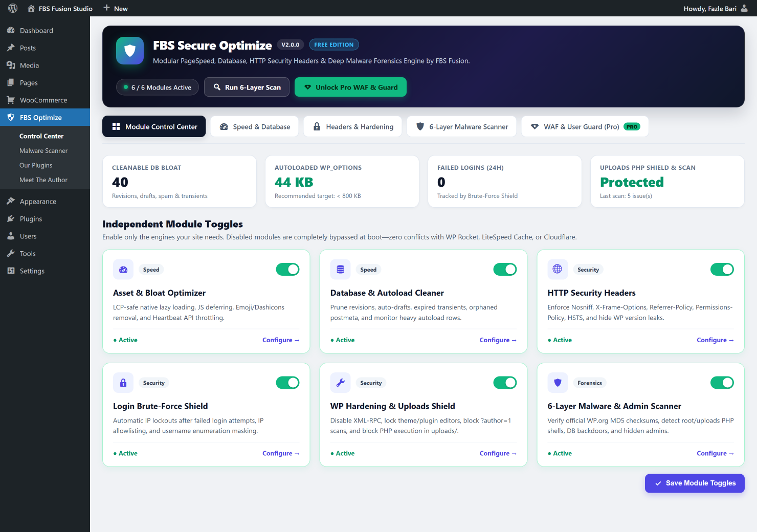
Task: Go to Appearance in sidebar
Action: 45,202
